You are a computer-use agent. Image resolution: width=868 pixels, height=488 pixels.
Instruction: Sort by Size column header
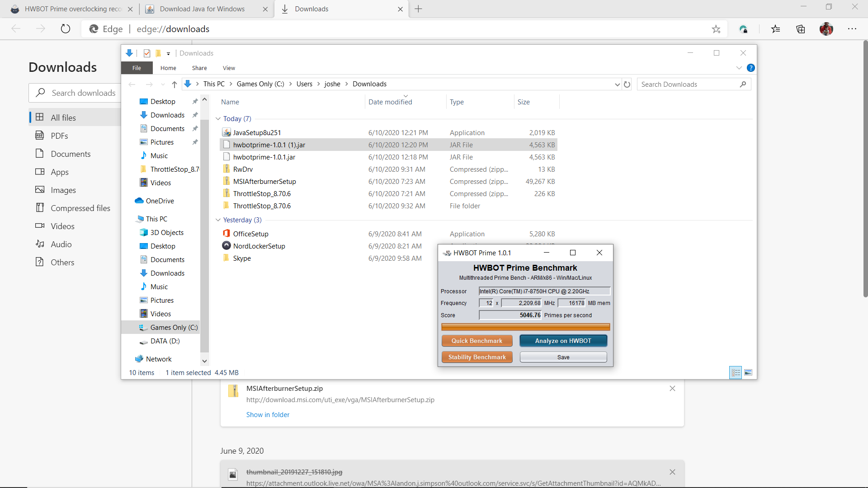[x=524, y=102]
